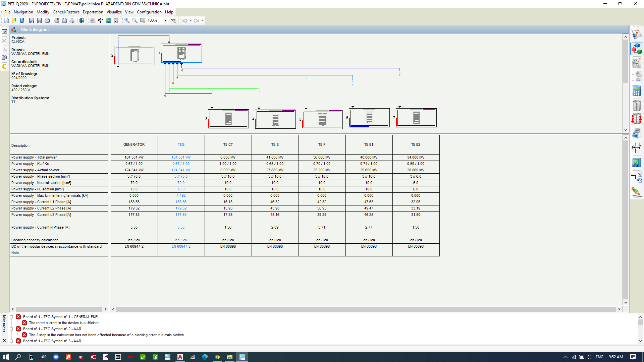The image size is (644, 362).
Task: Collapse the GENERAL ENEL message tree node
Action: coord(11,317)
